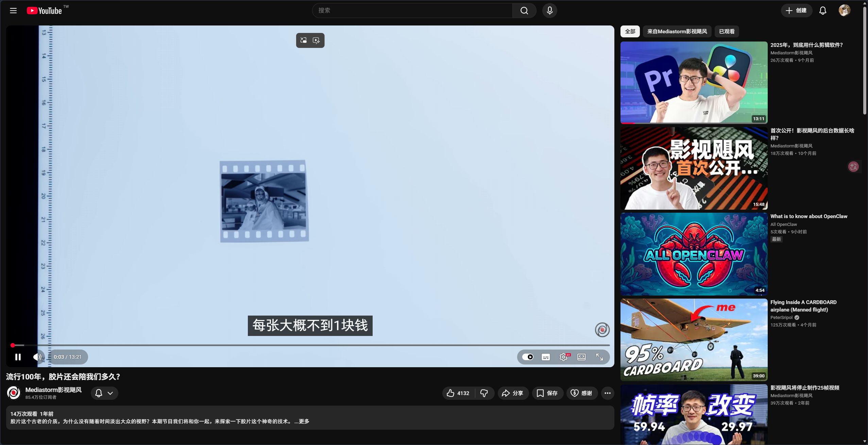868x445 pixels.
Task: Click the video title 流行100年，胶片还会陪我们多久？
Action: (63, 377)
